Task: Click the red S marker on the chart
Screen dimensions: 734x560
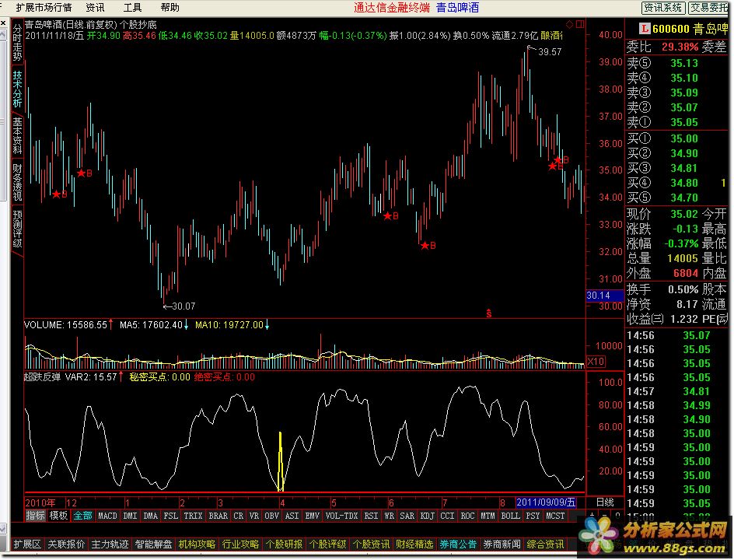Action: pos(489,313)
